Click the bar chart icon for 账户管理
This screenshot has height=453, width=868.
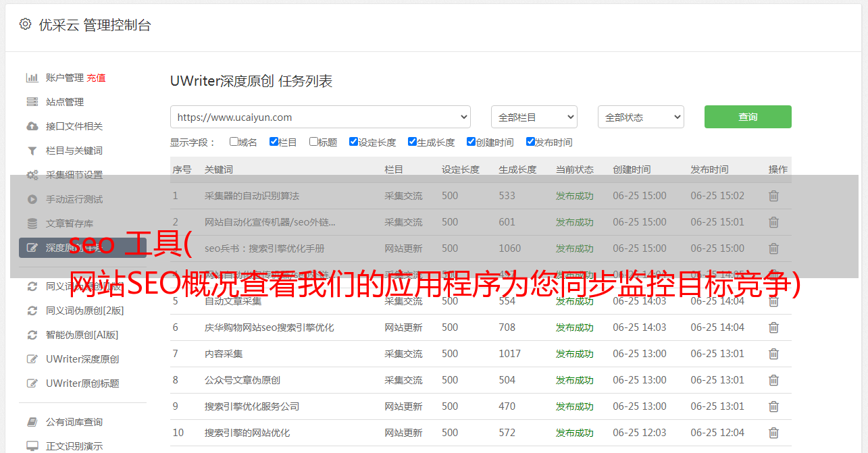(x=32, y=78)
